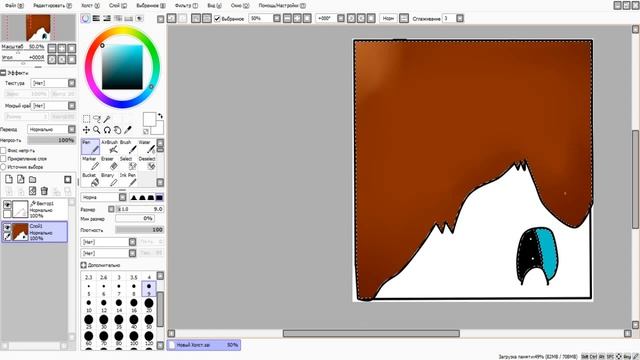Click the navigator canvas thumbnail

click(38, 28)
